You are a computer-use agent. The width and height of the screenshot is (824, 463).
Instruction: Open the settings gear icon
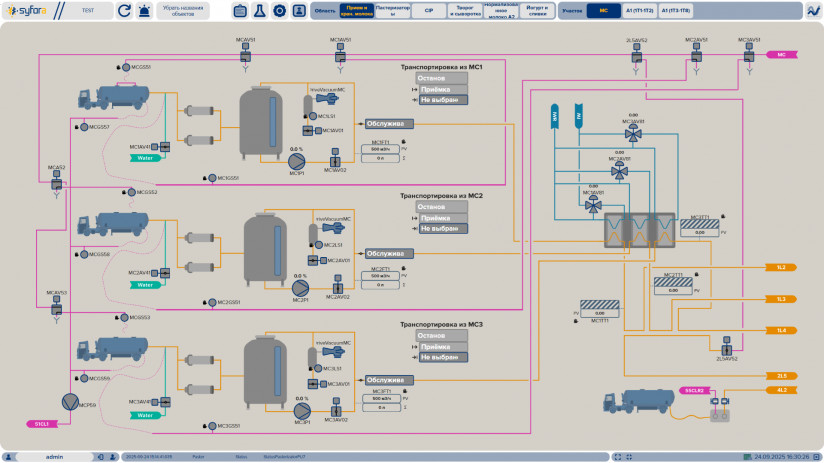tap(279, 11)
